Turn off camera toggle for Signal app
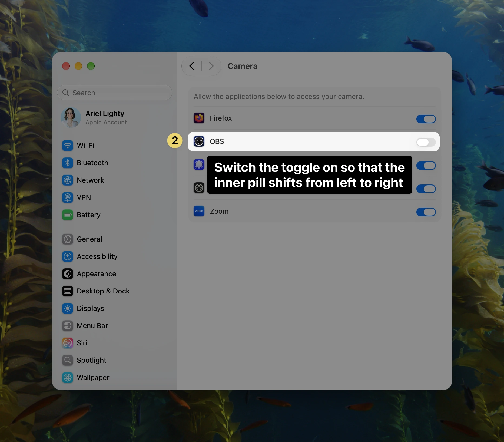This screenshot has height=442, width=504. 426,166
